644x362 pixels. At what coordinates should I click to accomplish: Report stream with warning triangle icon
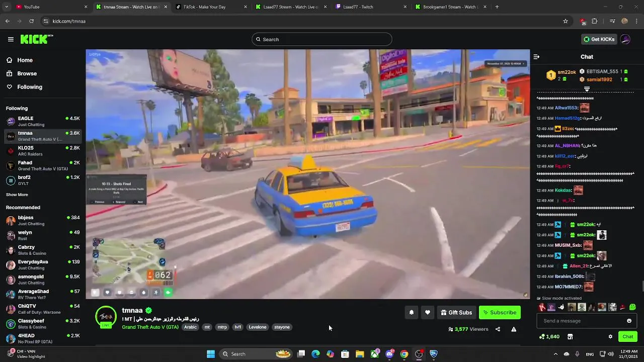tap(514, 329)
